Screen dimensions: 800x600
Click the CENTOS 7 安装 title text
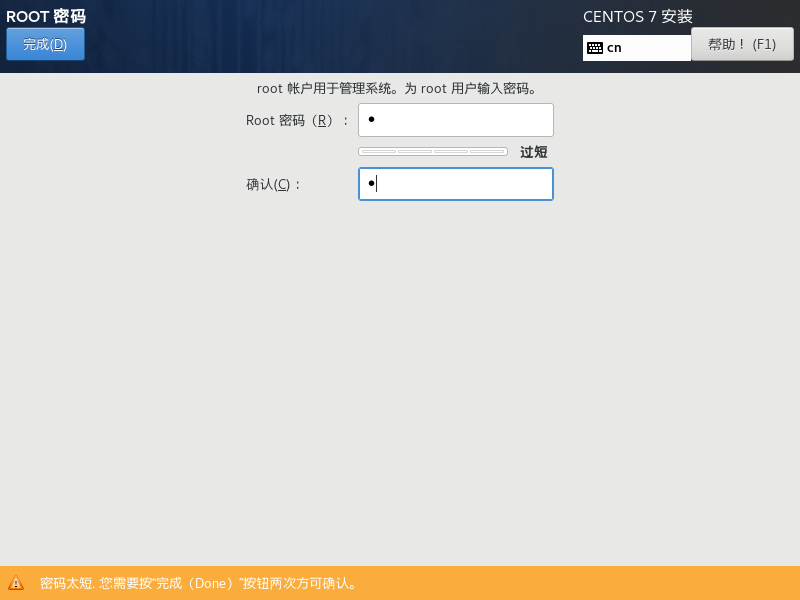(638, 16)
